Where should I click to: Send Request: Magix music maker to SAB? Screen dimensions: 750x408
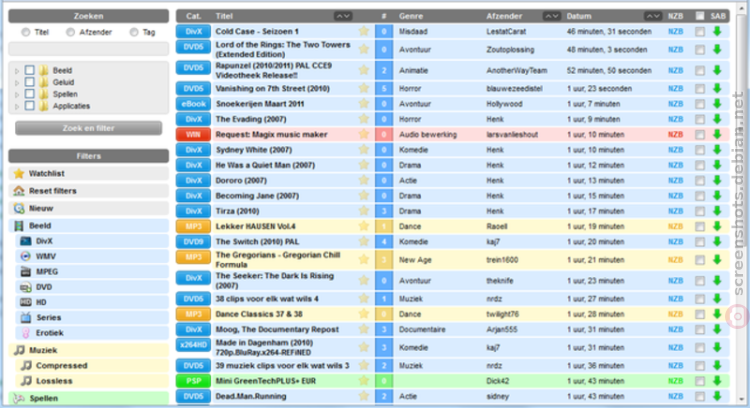717,134
